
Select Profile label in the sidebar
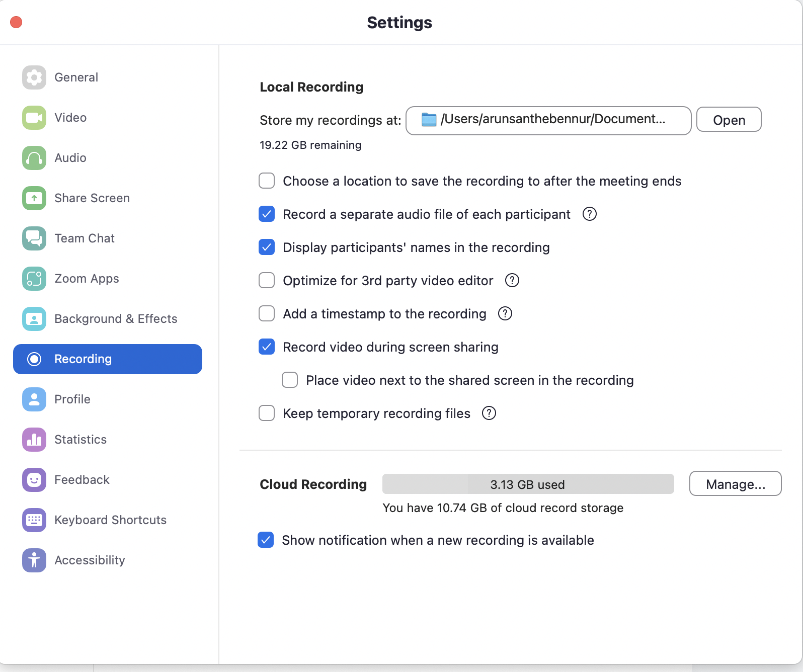point(72,399)
